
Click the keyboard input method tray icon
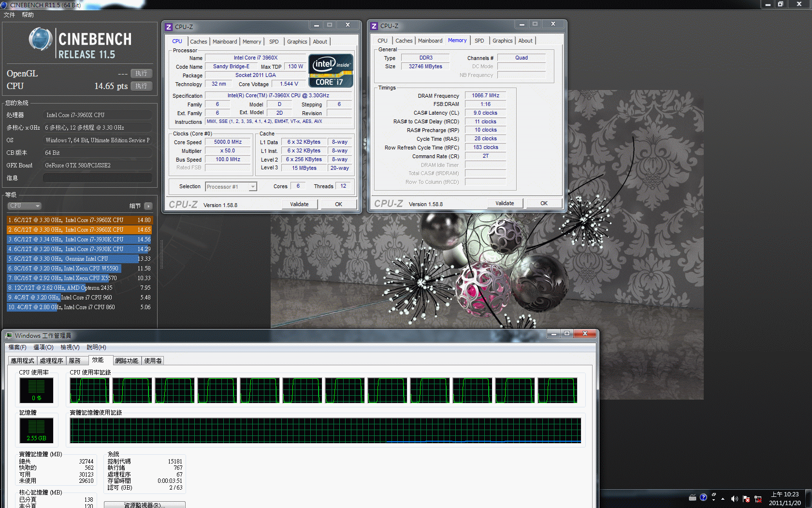point(692,497)
